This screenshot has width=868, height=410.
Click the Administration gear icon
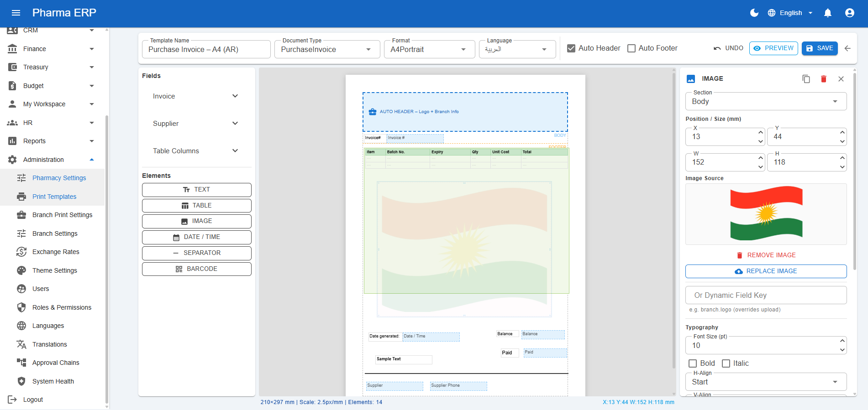click(12, 160)
